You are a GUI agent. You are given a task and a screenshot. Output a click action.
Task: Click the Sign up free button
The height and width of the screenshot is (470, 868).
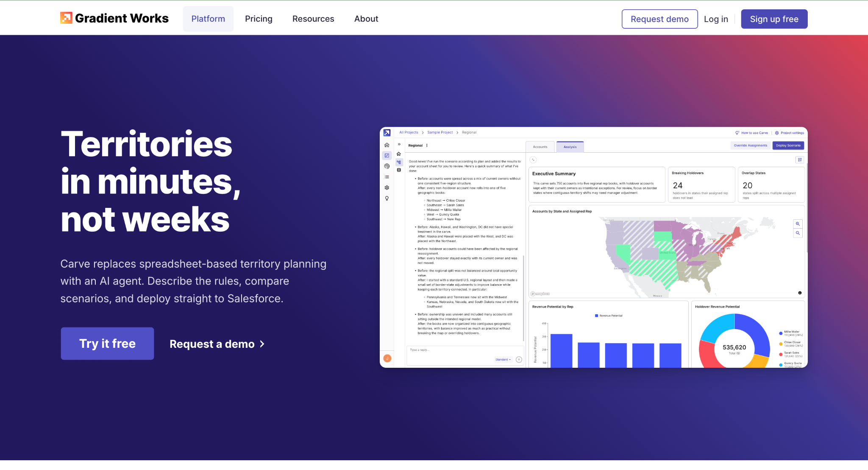(x=774, y=19)
